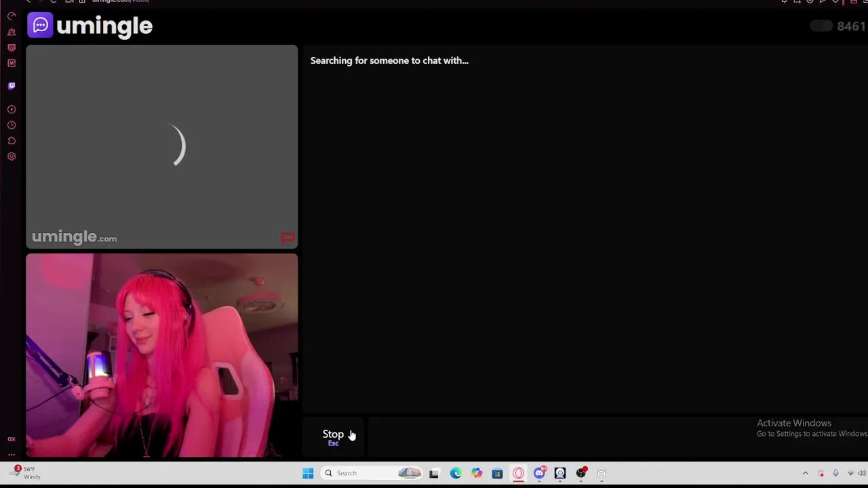Launch Microsoft Edge from taskbar
This screenshot has width=868, height=488.
(456, 473)
